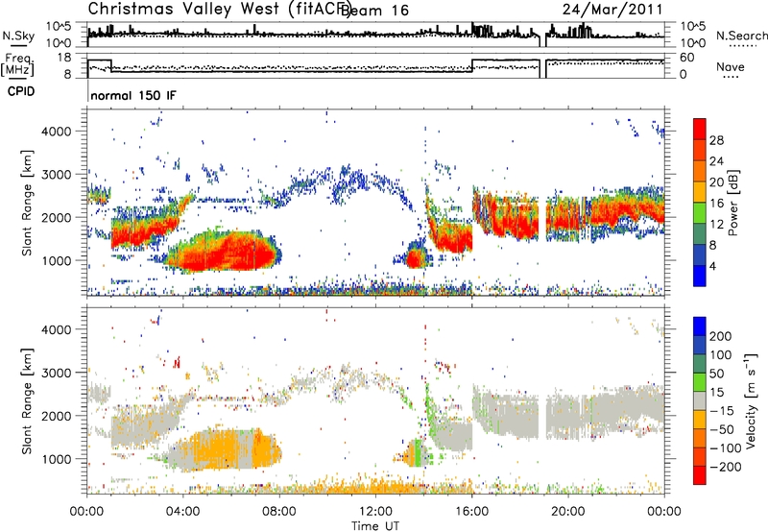Image resolution: width=768 pixels, height=532 pixels.
Task: Click the '16:00' time tick label
Action: [471, 512]
